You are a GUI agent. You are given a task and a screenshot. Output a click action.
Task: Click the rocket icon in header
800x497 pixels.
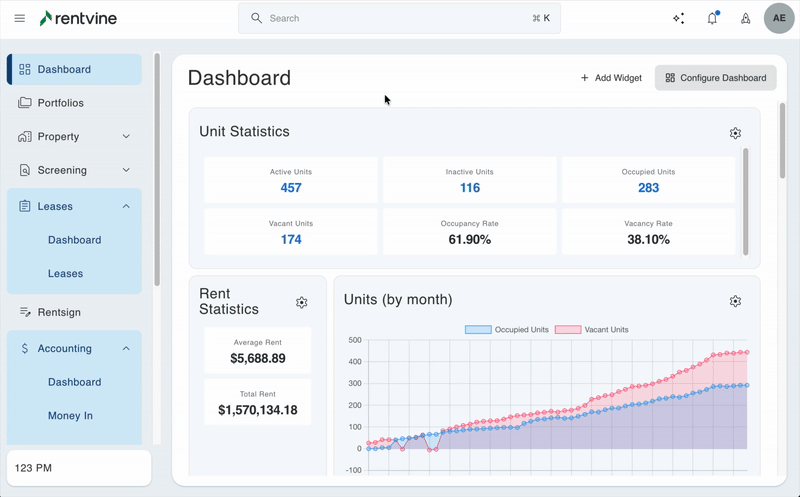[x=745, y=18]
